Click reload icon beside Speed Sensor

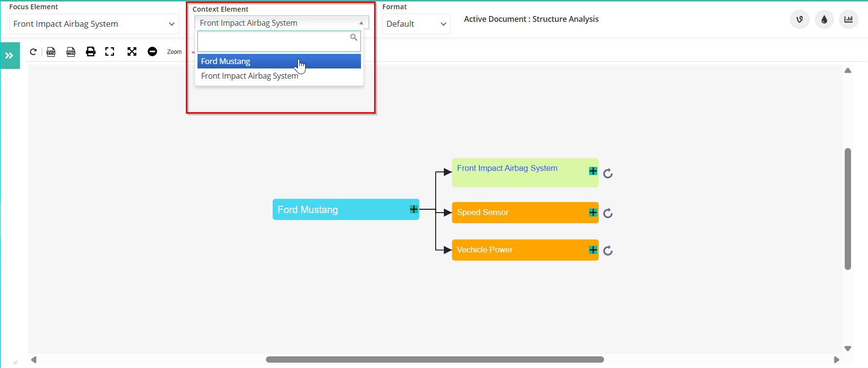(608, 213)
